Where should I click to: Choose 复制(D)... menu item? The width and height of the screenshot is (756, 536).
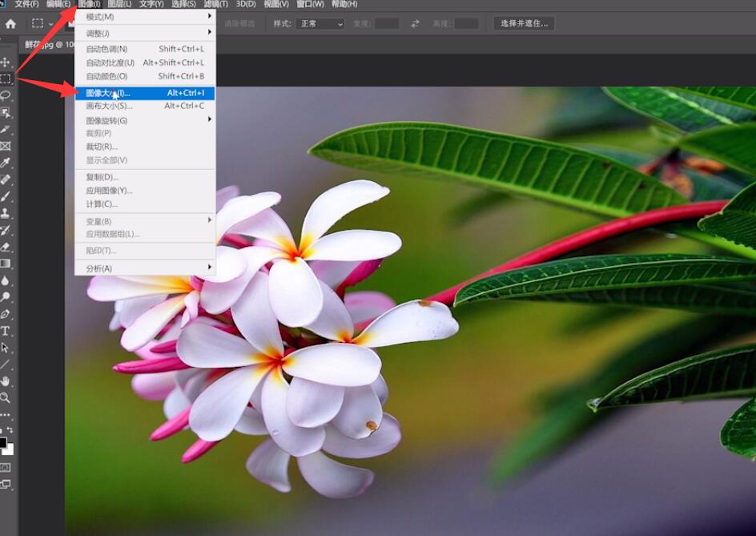click(145, 177)
